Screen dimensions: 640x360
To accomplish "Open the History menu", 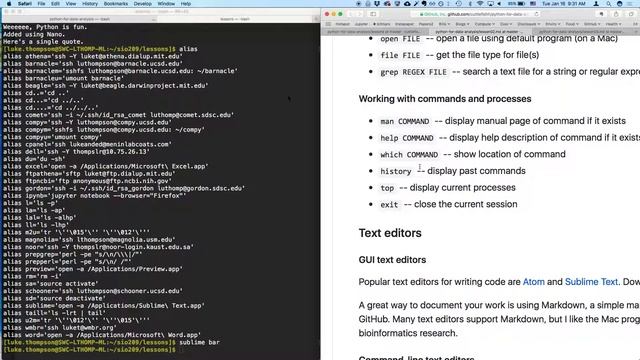I will click(90, 4).
